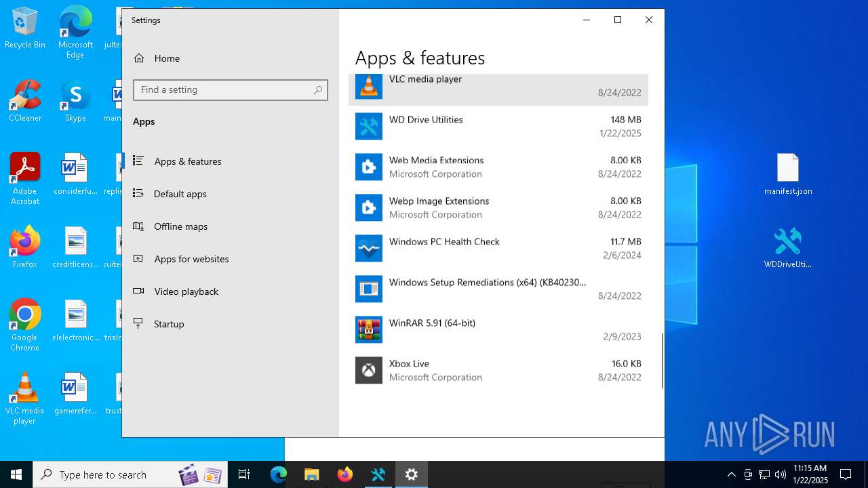Open Google Chrome desktop shortcut
868x488 pixels.
pyautogui.click(x=25, y=325)
